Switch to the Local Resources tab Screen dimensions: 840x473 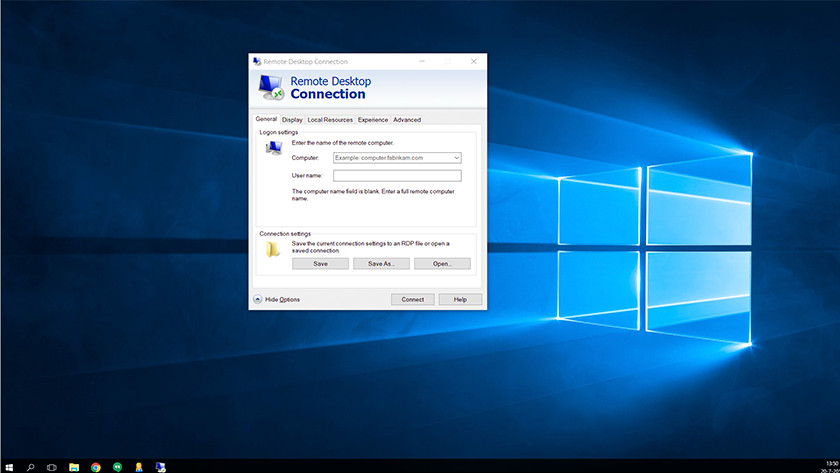(330, 120)
